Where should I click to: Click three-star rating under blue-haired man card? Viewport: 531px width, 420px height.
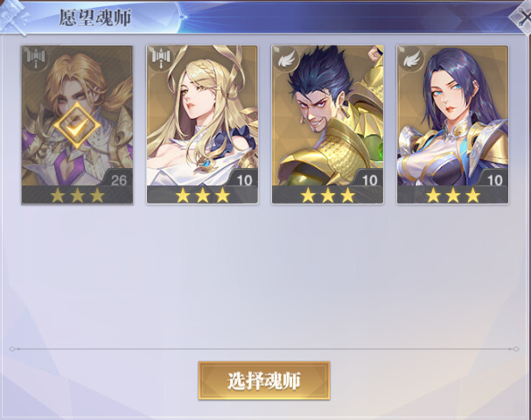(x=327, y=195)
